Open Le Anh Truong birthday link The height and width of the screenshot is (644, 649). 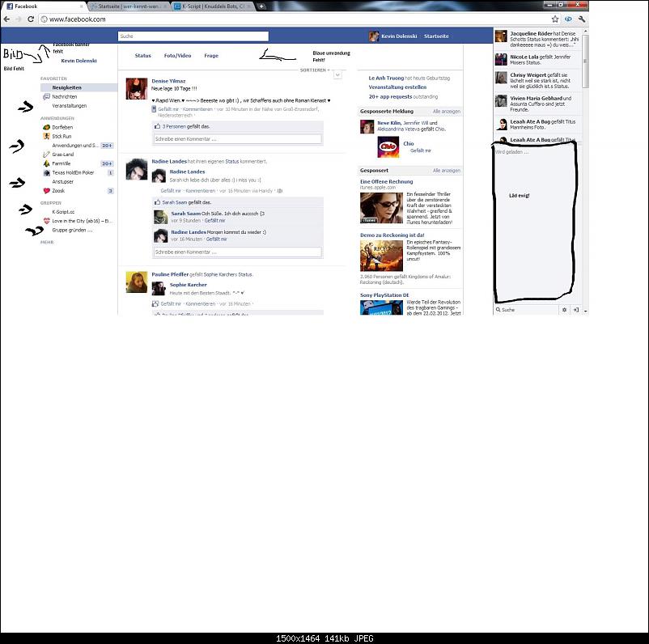[x=386, y=78]
